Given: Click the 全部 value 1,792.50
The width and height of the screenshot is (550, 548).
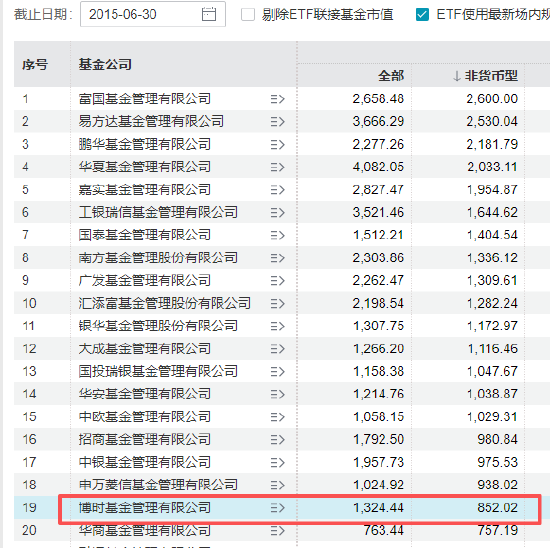Looking at the screenshot, I should pos(378,440).
